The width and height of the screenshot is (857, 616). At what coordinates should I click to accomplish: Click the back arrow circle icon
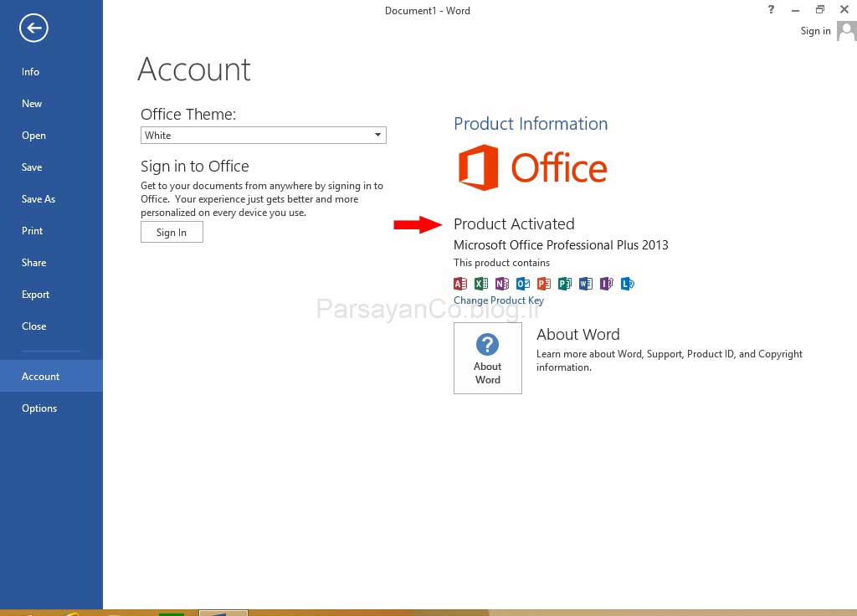click(33, 28)
